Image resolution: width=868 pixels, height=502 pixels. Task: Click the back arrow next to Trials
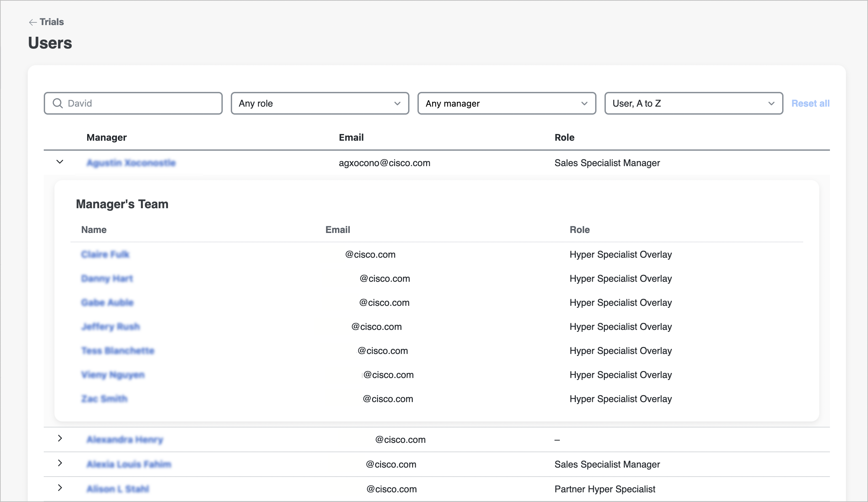click(x=33, y=22)
